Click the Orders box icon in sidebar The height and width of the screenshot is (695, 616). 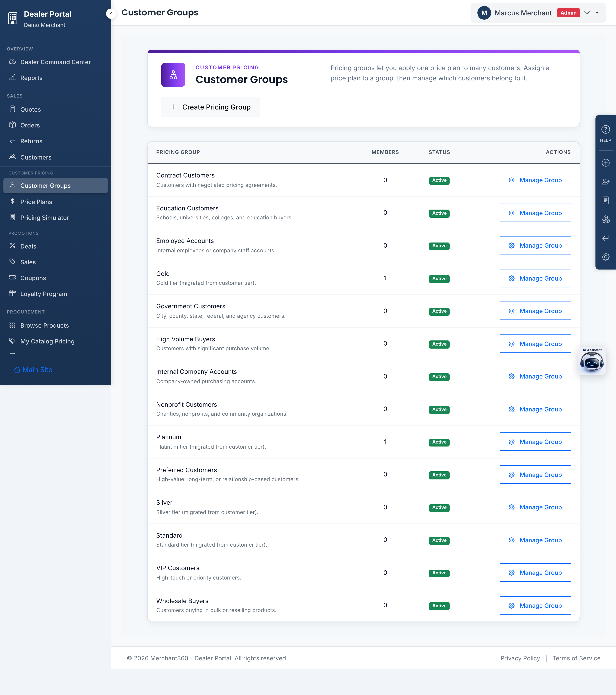(x=13, y=125)
